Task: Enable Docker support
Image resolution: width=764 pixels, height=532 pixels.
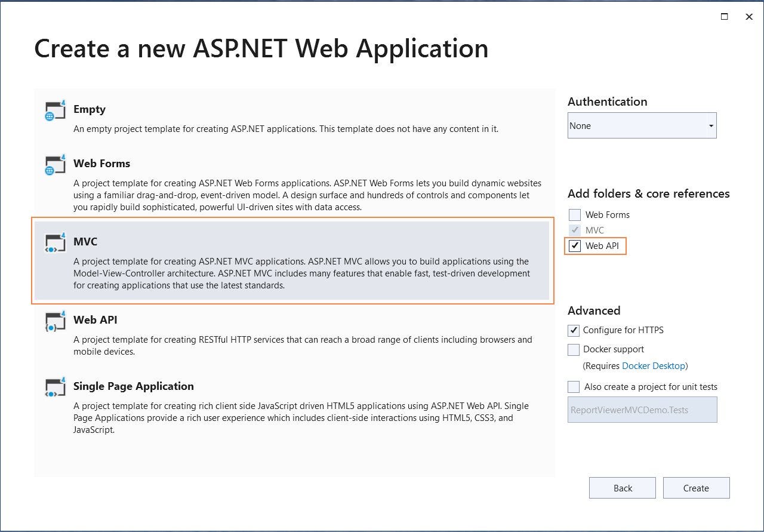Action: 574,349
